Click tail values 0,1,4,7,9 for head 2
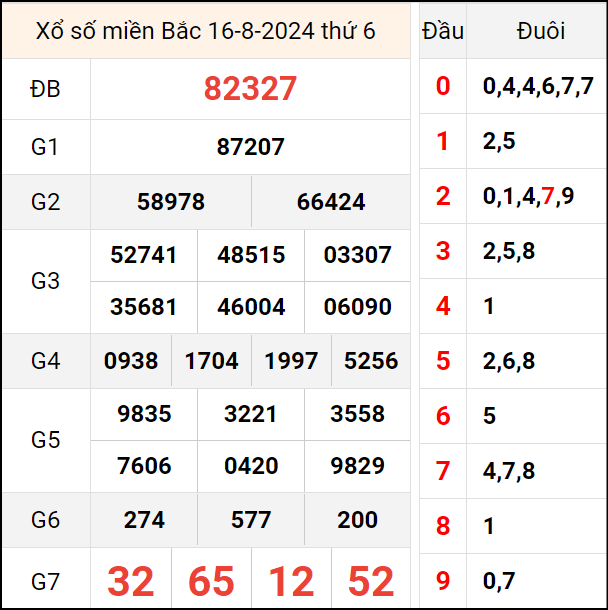The width and height of the screenshot is (608, 610). coord(528,196)
